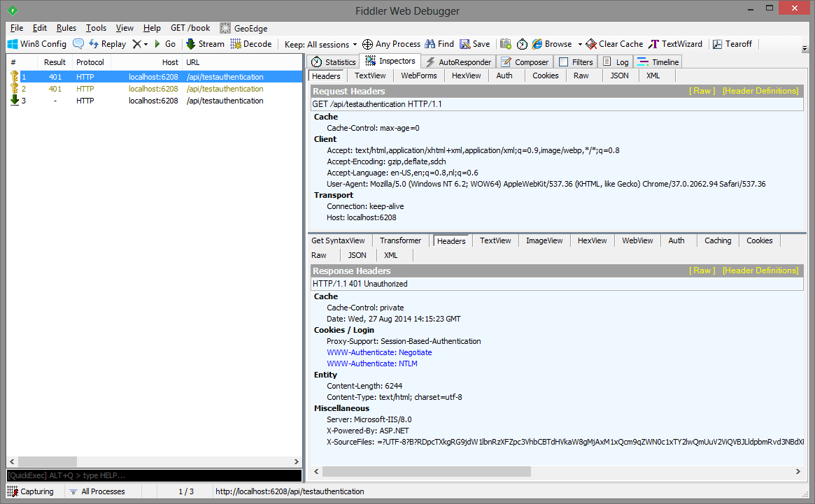Open the response Transformer tab
815x504 pixels.
click(x=400, y=240)
